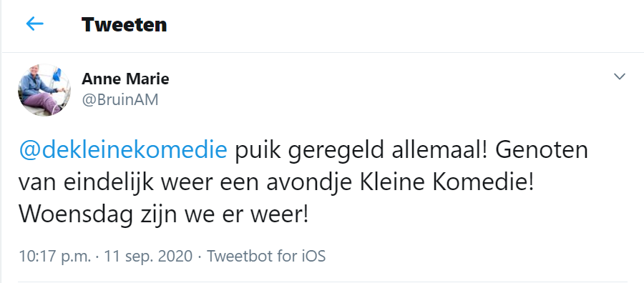Click the 10:17 p.m. timestamp
The height and width of the screenshot is (283, 644).
pos(54,257)
